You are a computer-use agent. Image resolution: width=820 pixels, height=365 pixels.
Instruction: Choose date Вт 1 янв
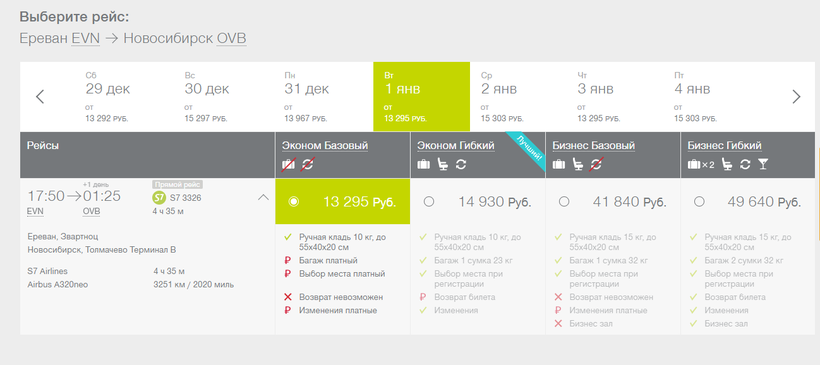coord(422,97)
